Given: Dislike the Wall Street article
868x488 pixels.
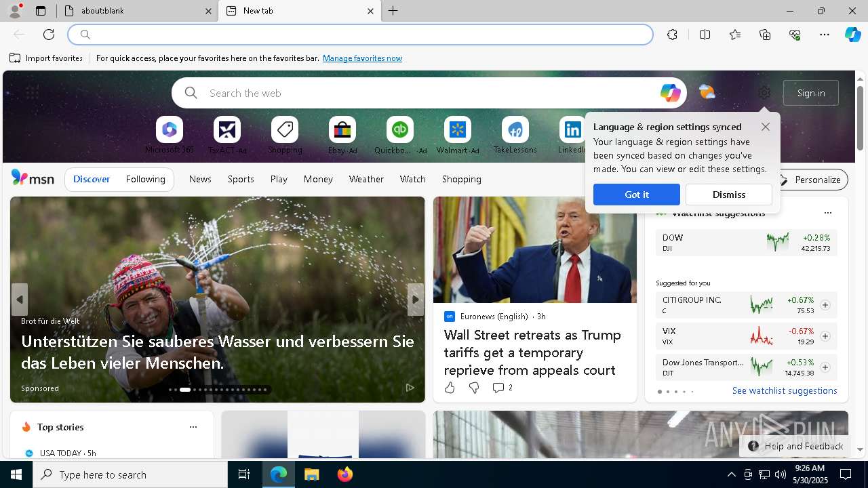Looking at the screenshot, I should point(474,388).
